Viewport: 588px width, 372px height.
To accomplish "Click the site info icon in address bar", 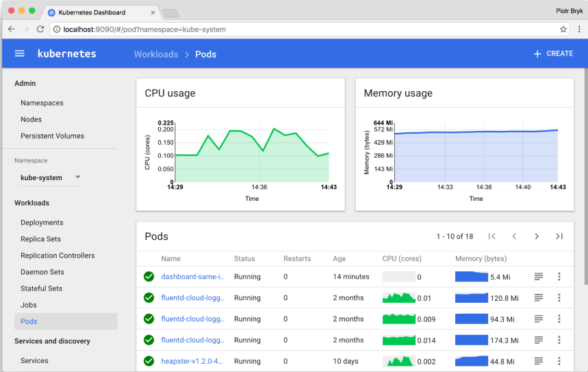I will [57, 29].
